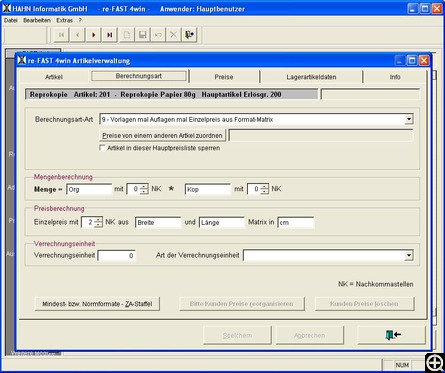This screenshot has width=445, height=373.
Task: Click the NUM status bar indicator
Action: [x=402, y=365]
